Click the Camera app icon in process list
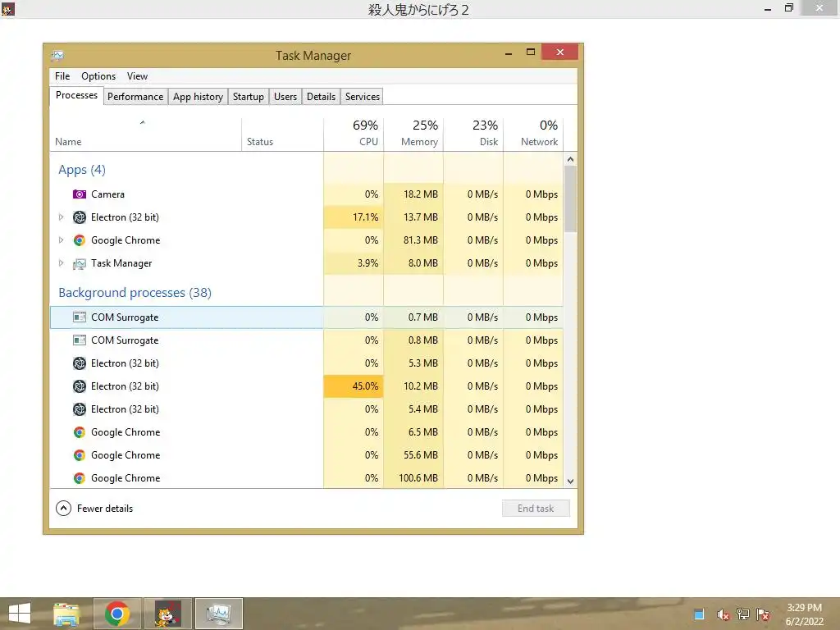Viewport: 840px width, 630px height. (x=80, y=194)
